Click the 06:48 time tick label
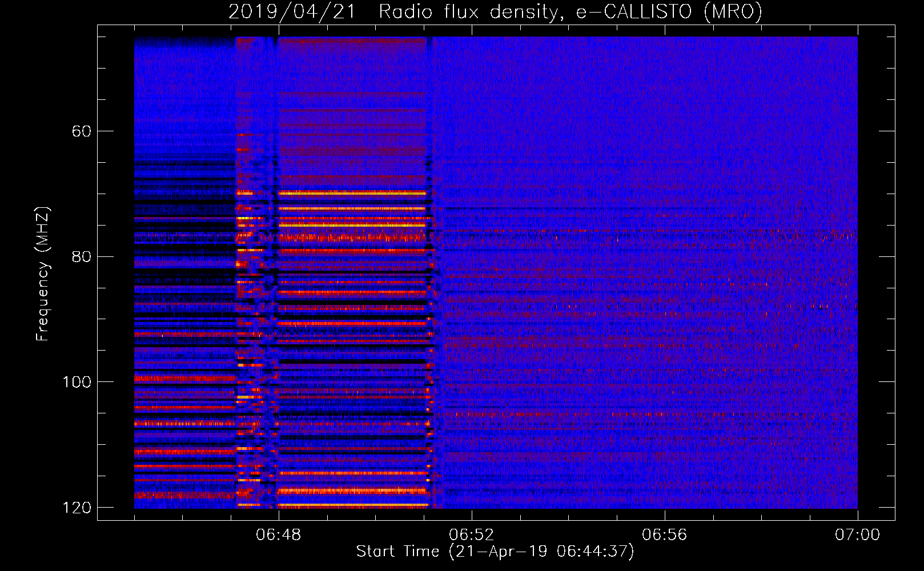 pyautogui.click(x=279, y=535)
